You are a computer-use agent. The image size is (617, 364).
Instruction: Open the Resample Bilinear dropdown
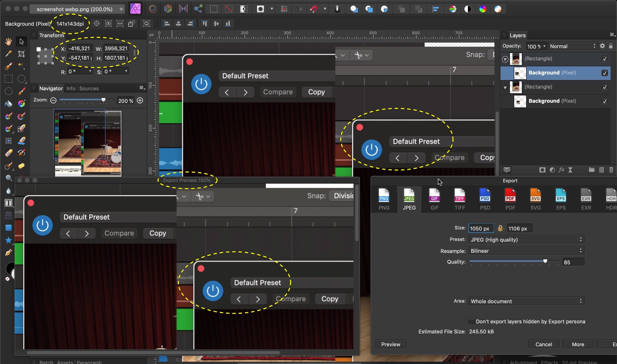[x=526, y=251]
